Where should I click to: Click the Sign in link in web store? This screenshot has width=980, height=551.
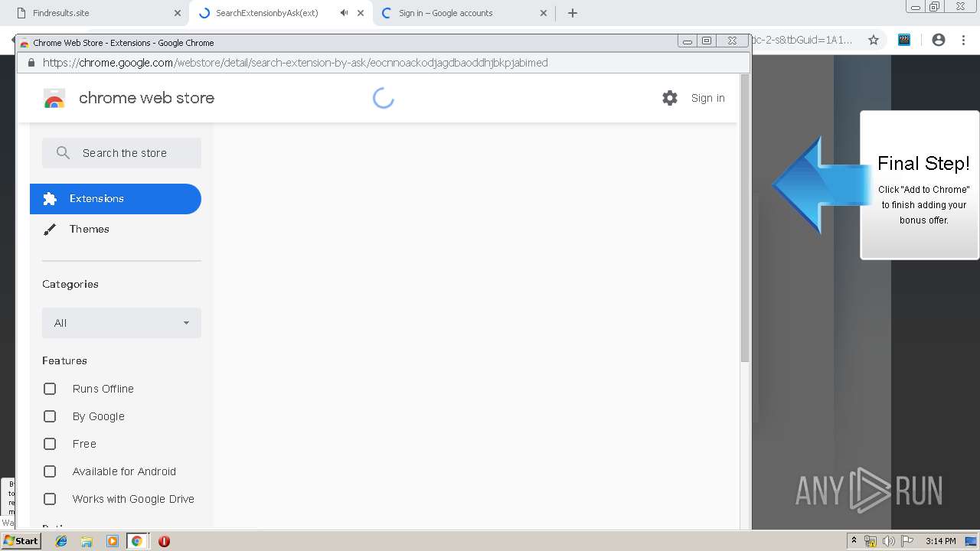click(x=708, y=98)
